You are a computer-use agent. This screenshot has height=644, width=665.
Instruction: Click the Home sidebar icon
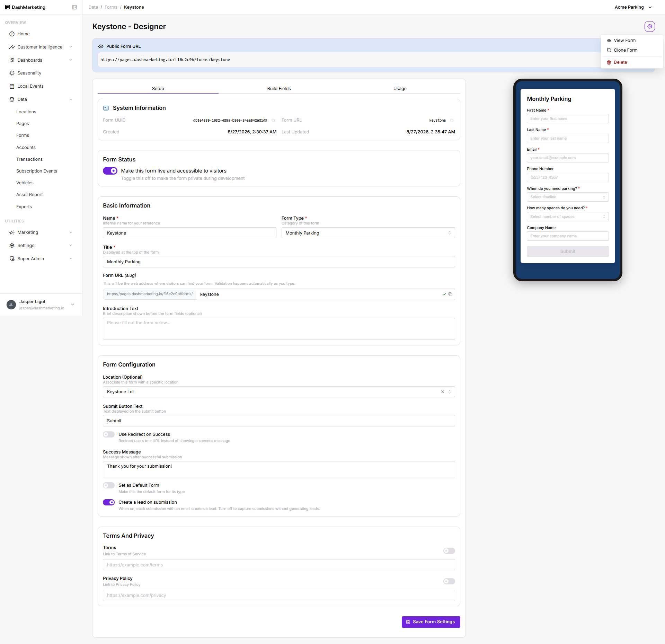tap(12, 34)
